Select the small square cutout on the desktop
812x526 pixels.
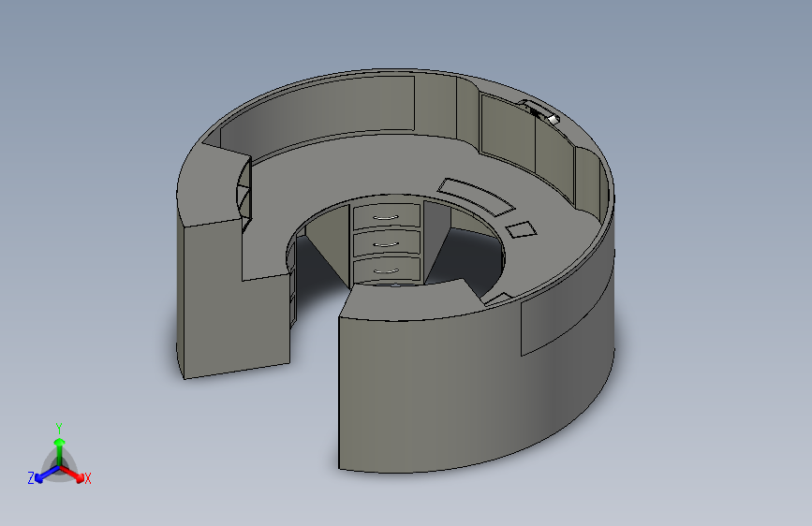(x=521, y=229)
